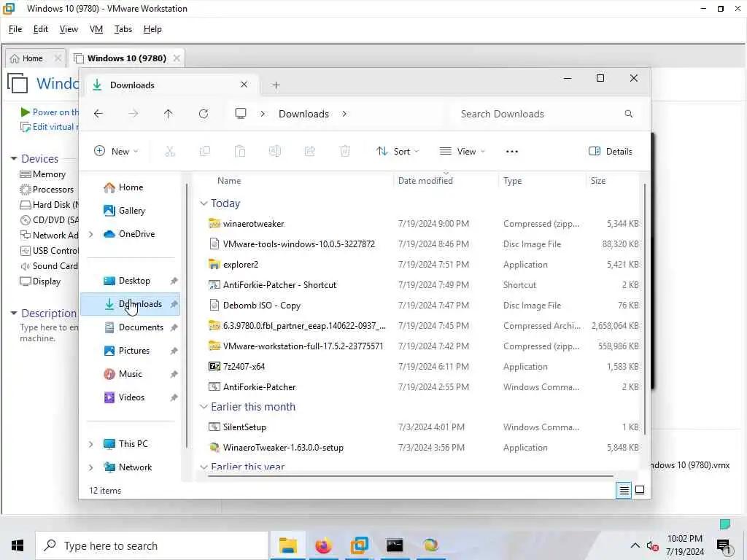Open the VMware View menu

tap(69, 29)
